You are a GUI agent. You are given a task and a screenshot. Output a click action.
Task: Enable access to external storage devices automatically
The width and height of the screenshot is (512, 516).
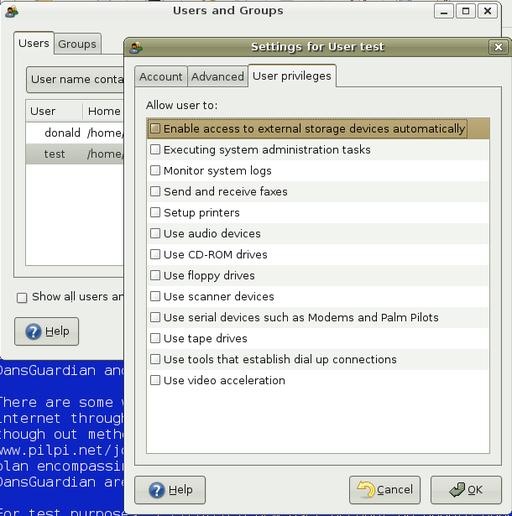click(155, 128)
